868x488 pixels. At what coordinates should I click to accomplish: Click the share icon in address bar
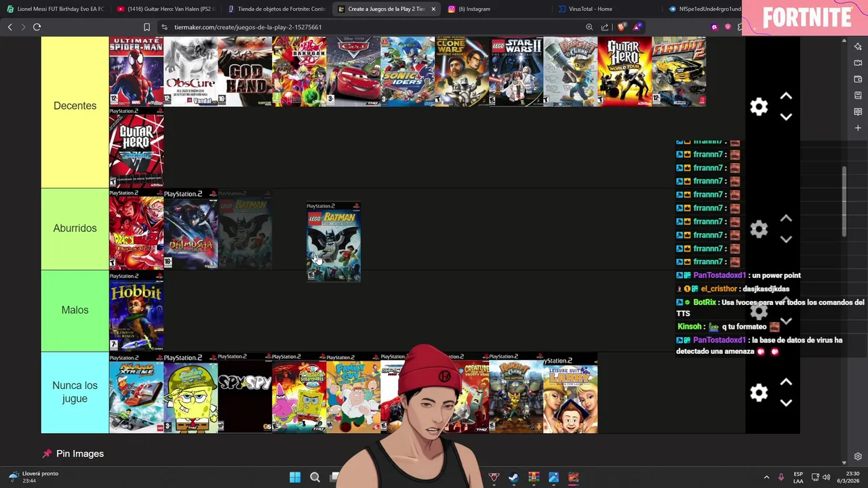tap(605, 27)
